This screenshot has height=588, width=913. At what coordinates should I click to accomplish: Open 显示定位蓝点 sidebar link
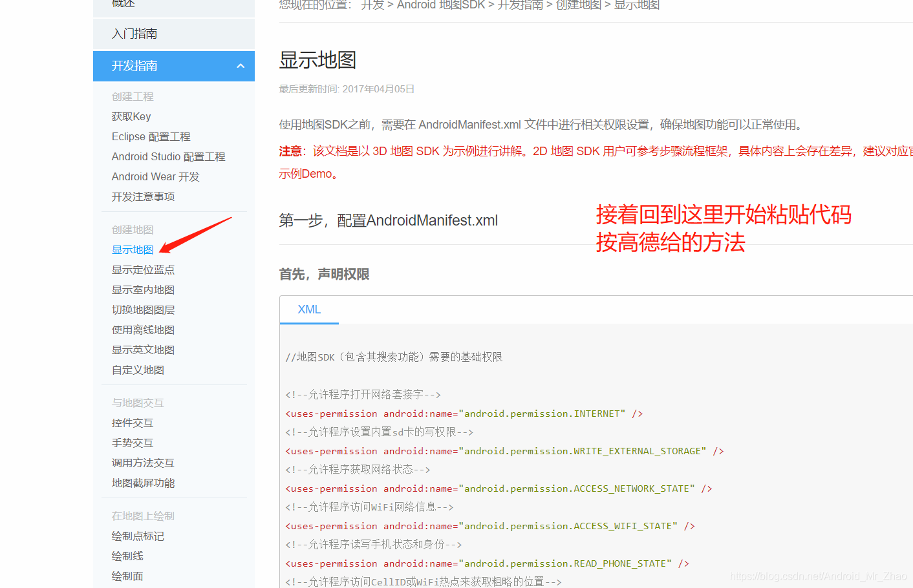(143, 269)
